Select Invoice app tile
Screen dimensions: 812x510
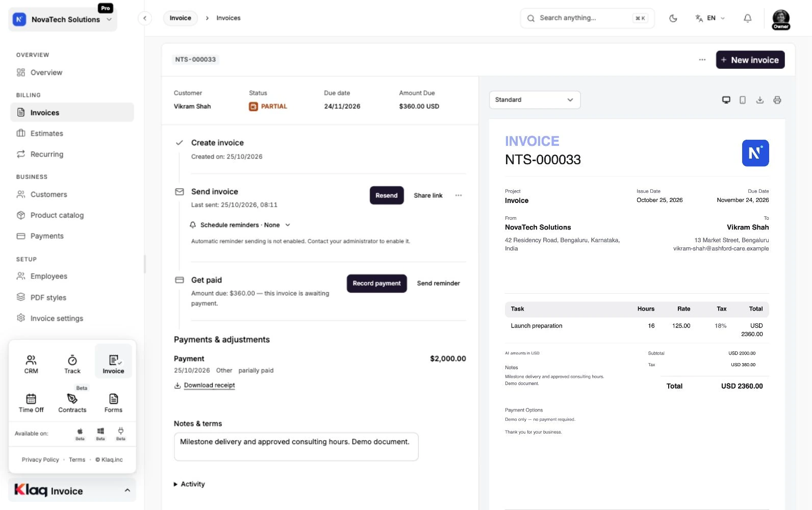(113, 361)
